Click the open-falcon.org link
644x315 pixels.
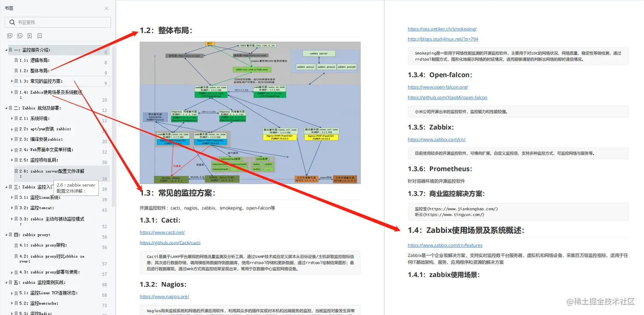click(438, 87)
